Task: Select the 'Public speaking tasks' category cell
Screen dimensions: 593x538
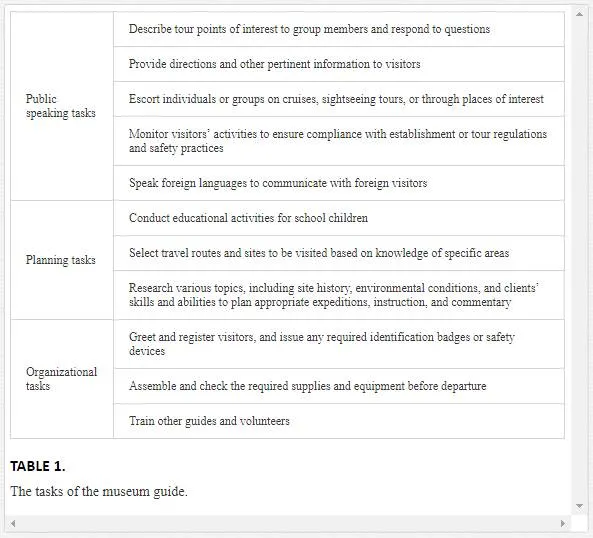Action: coord(62,106)
